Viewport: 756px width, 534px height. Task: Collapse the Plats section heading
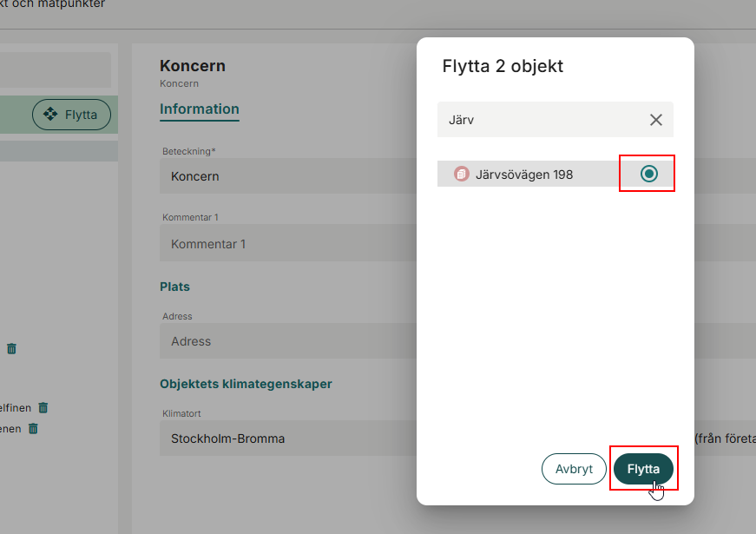(174, 287)
